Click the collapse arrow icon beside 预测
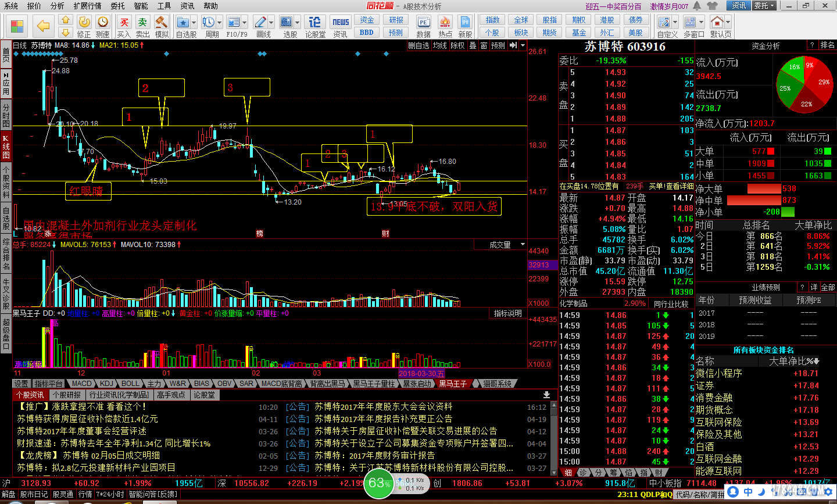 pos(513,45)
